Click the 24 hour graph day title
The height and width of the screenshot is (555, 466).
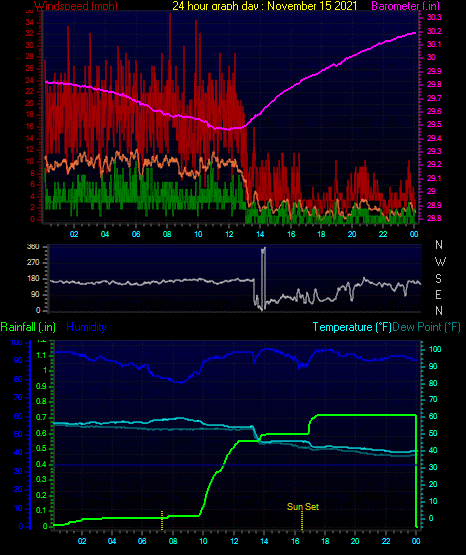[264, 5]
